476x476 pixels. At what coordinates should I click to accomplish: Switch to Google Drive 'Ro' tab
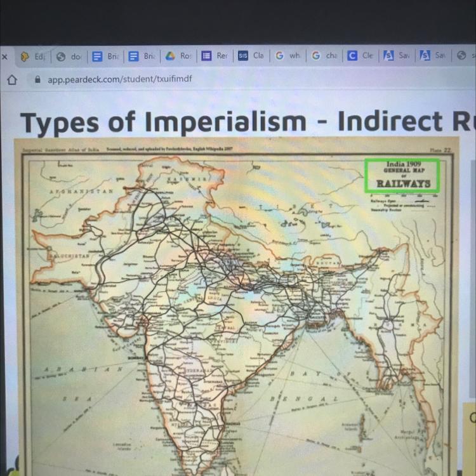[x=178, y=56]
